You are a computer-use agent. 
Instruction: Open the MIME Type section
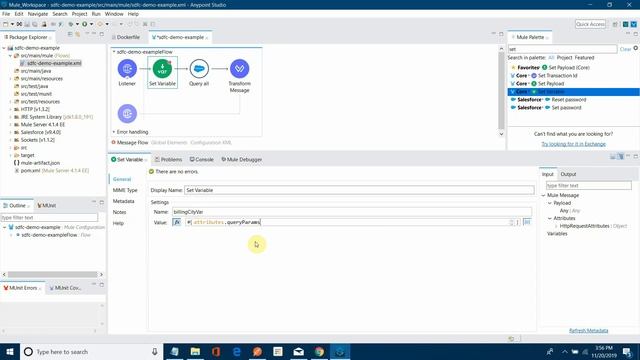pos(125,190)
